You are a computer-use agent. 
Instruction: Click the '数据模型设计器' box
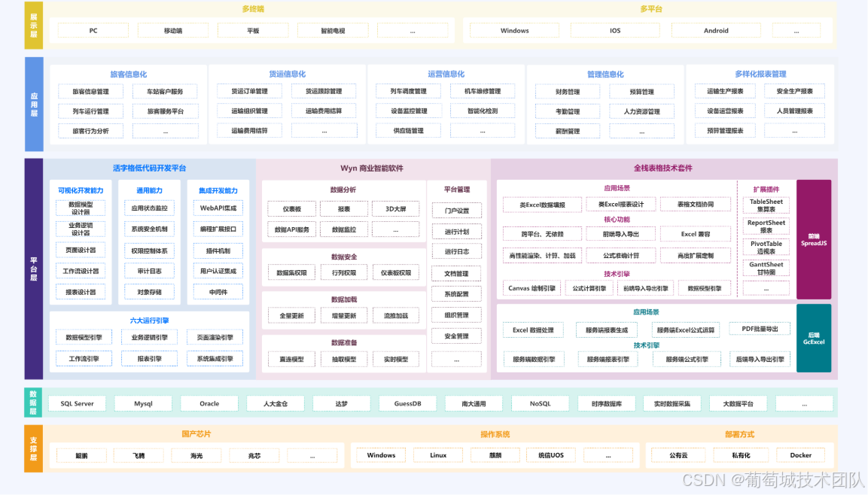[81, 208]
